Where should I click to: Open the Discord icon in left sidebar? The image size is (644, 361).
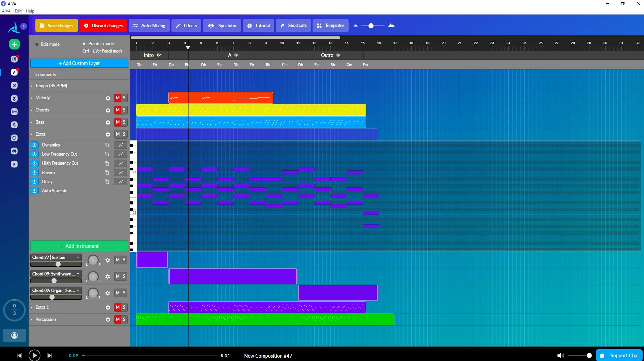(x=14, y=151)
